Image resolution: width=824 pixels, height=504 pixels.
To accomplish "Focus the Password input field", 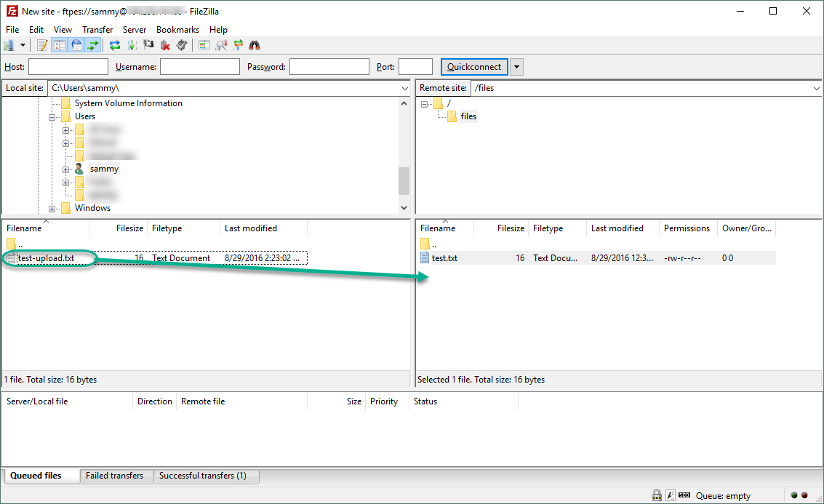I will 329,67.
